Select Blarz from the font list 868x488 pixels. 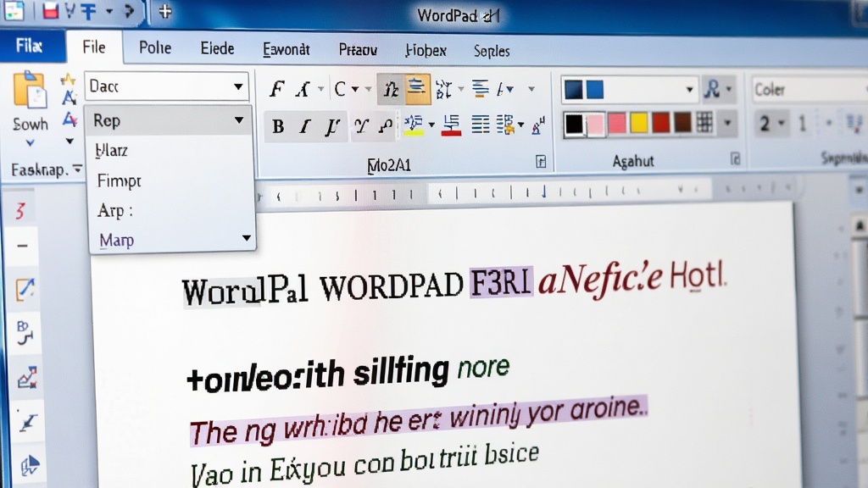coord(111,150)
